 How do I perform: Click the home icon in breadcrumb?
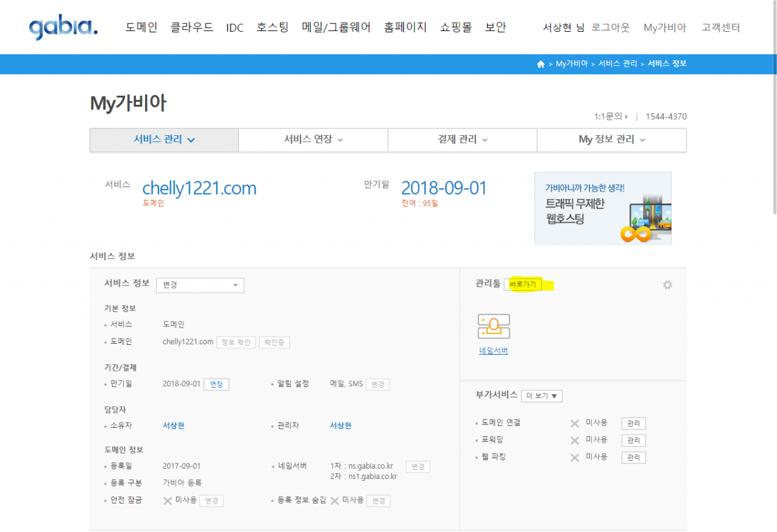point(541,64)
